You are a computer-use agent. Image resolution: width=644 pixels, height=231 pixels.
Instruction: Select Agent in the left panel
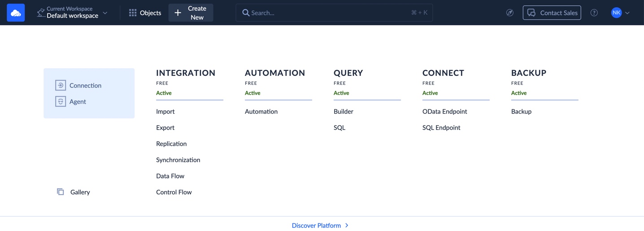78,101
